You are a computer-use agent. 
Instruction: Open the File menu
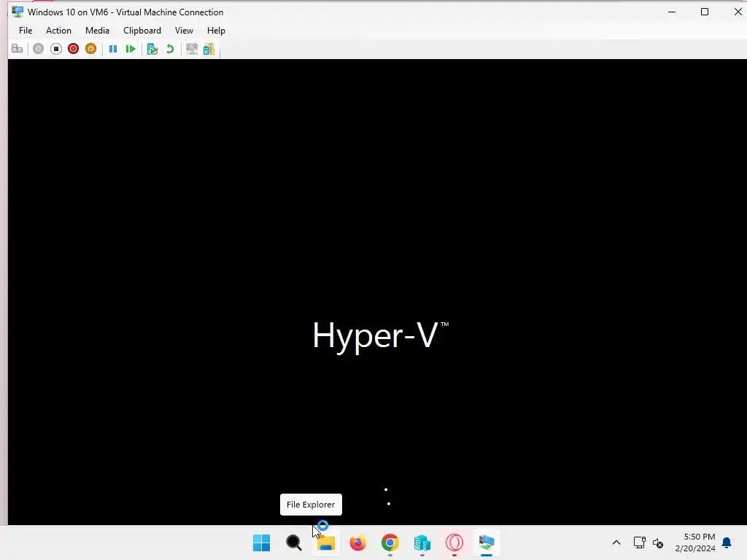pos(26,31)
